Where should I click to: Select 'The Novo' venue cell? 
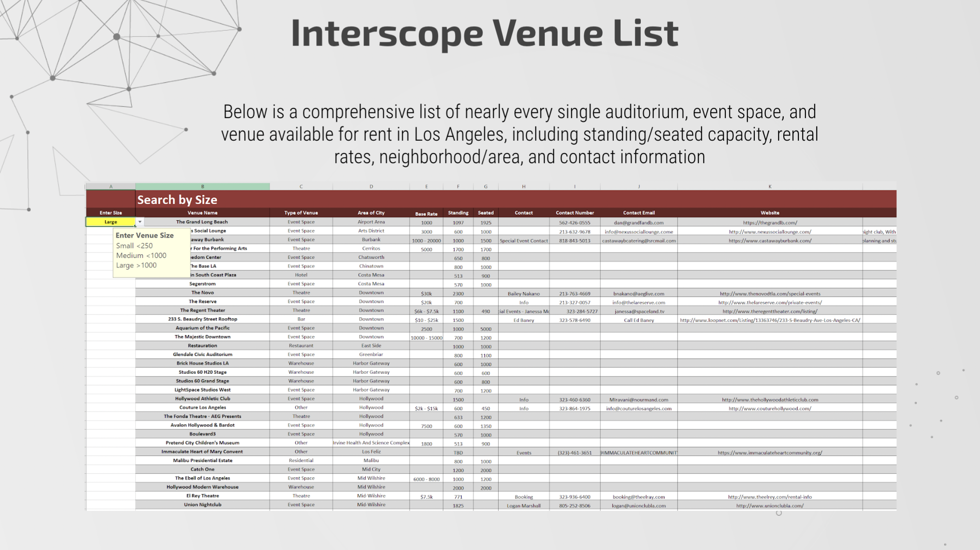click(x=203, y=292)
